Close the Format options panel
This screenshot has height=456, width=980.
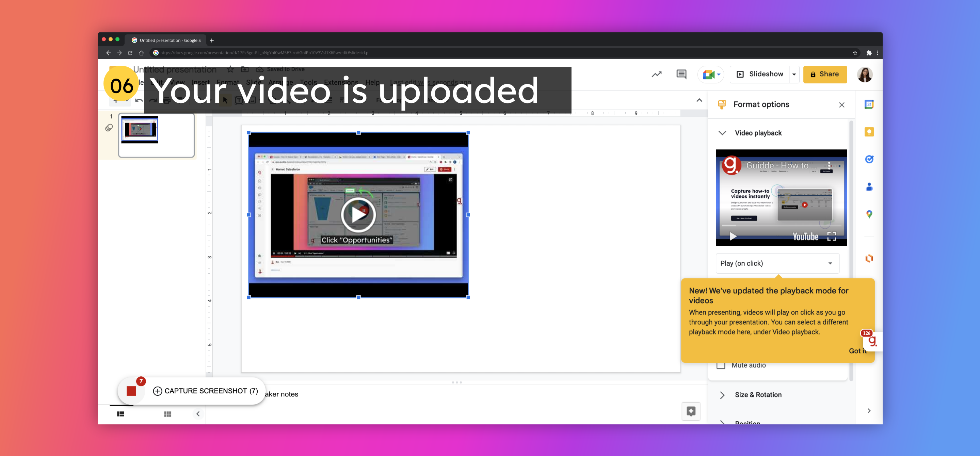(841, 105)
